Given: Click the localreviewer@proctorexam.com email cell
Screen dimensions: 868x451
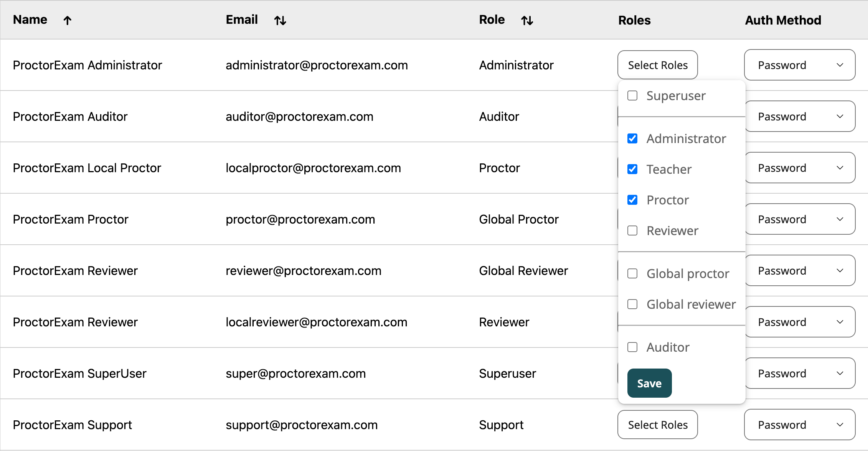Looking at the screenshot, I should tap(316, 322).
